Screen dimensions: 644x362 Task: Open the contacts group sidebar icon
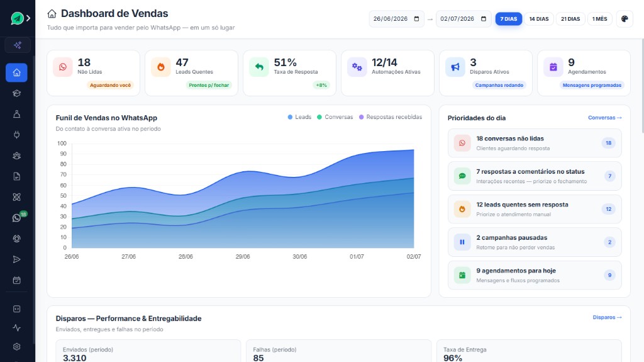click(x=16, y=156)
